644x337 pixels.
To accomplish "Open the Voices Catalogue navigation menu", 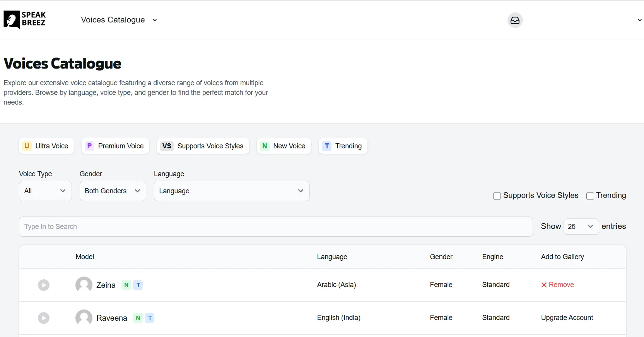I will tap(119, 20).
